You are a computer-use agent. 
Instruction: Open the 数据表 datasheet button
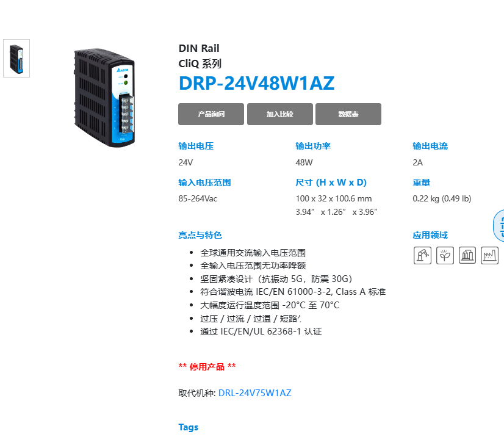tap(348, 114)
